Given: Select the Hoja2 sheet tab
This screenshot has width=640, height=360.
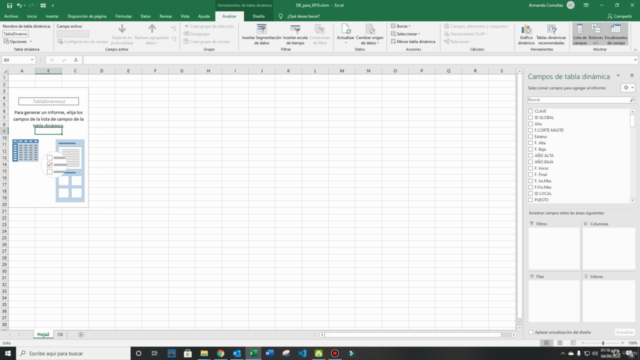Looking at the screenshot, I should (x=43, y=335).
